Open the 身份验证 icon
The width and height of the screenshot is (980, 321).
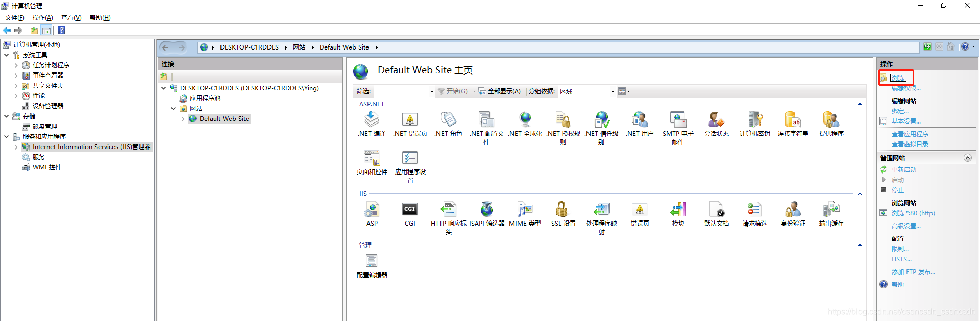tap(793, 209)
